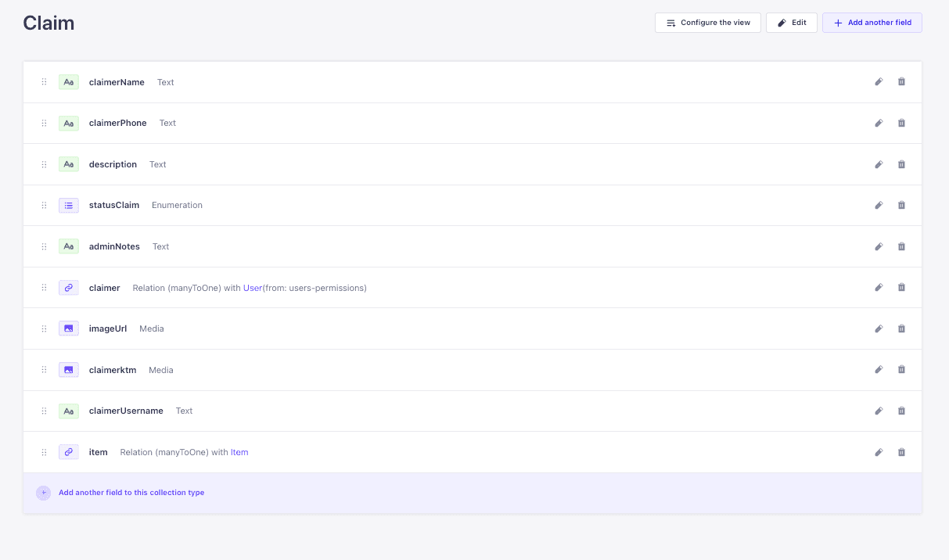
Task: Click the drag handle on claimerName row
Action: [x=44, y=81]
